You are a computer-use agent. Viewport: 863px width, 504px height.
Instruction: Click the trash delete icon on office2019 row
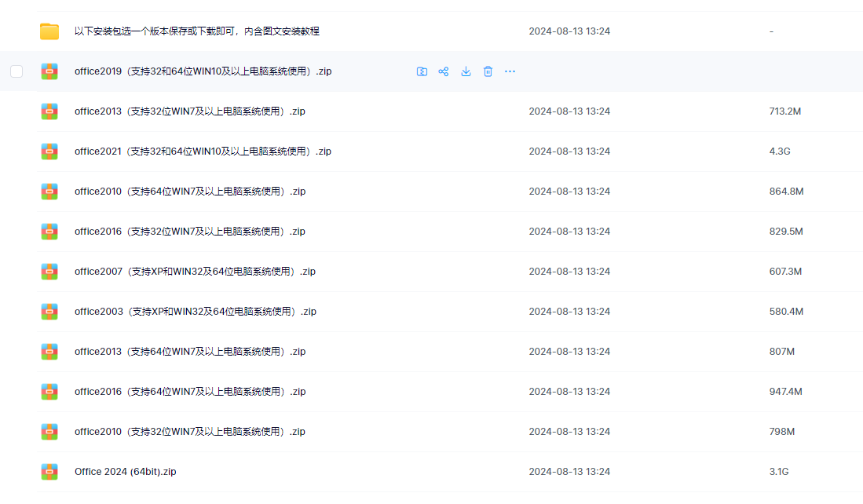488,71
